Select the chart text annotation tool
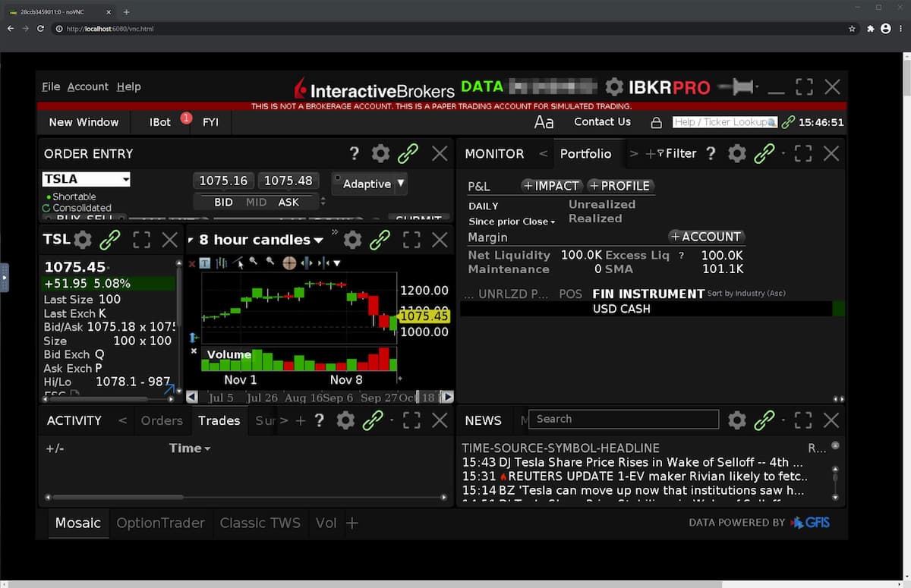 tap(205, 263)
